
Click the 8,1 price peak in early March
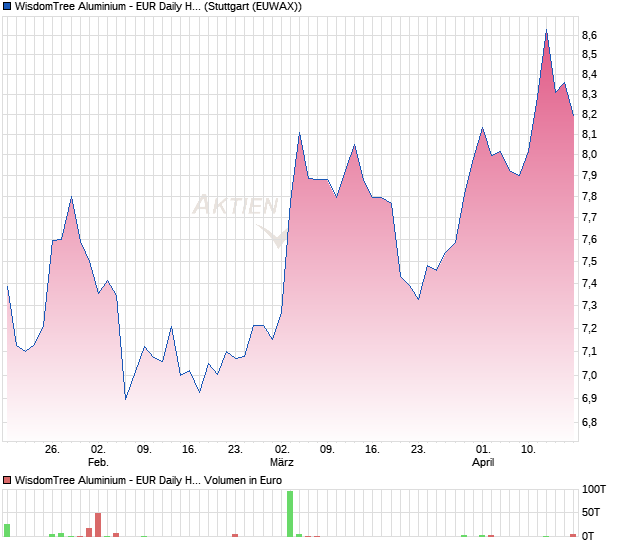pos(299,133)
